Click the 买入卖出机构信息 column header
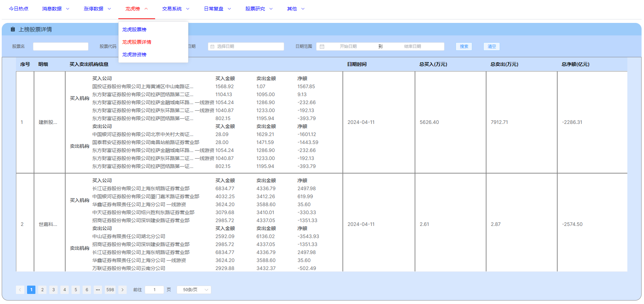 click(89, 64)
